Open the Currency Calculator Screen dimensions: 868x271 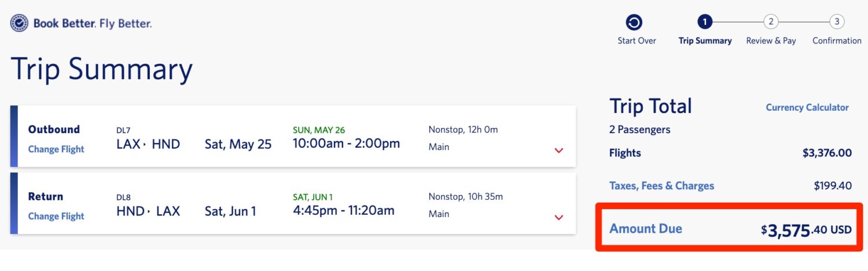pos(807,108)
